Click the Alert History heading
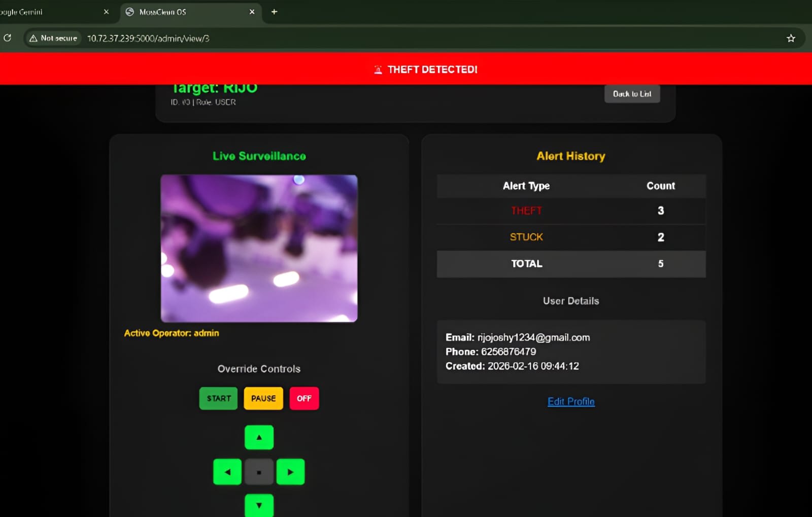This screenshot has height=517, width=812. pyautogui.click(x=571, y=156)
